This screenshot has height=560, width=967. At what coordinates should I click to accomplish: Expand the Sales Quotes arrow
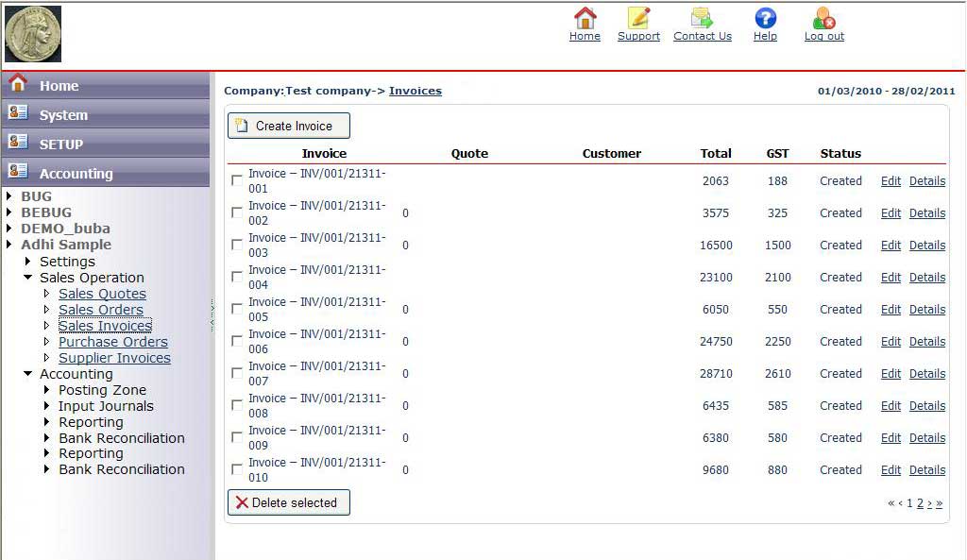point(47,293)
